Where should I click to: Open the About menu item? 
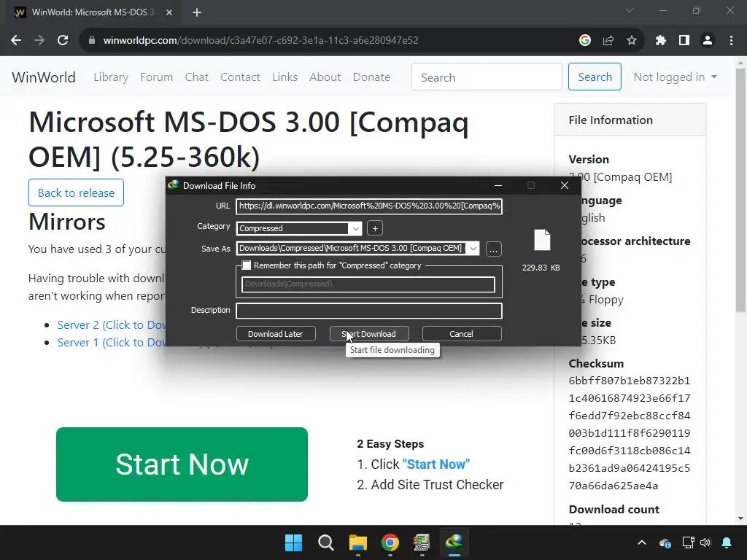click(x=325, y=77)
